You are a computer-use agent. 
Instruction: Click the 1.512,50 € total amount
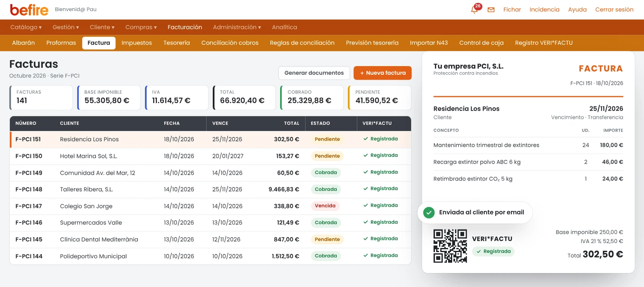285,257
